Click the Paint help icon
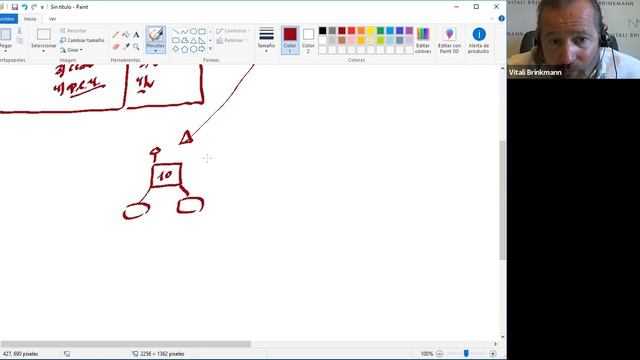Viewport: 640px width, 360px height. click(502, 18)
